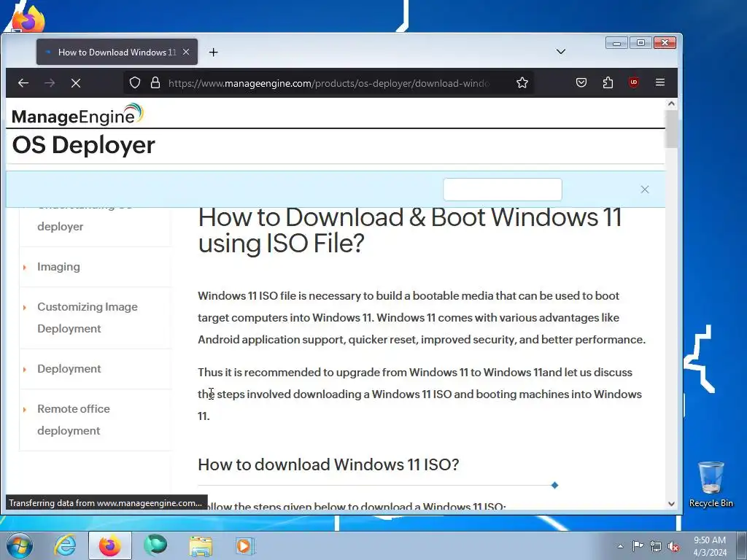This screenshot has height=560, width=747.
Task: Open the green globe taskbar app
Action: pos(155,545)
